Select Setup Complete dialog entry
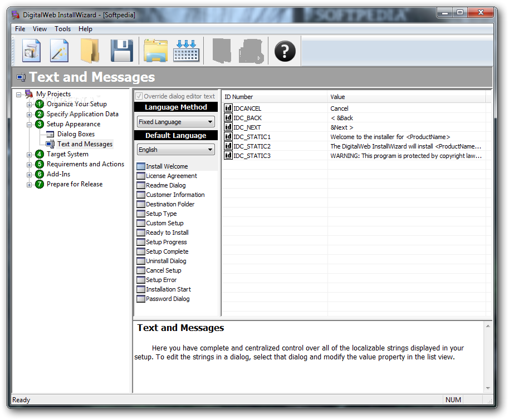The height and width of the screenshot is (420, 509). 167,251
